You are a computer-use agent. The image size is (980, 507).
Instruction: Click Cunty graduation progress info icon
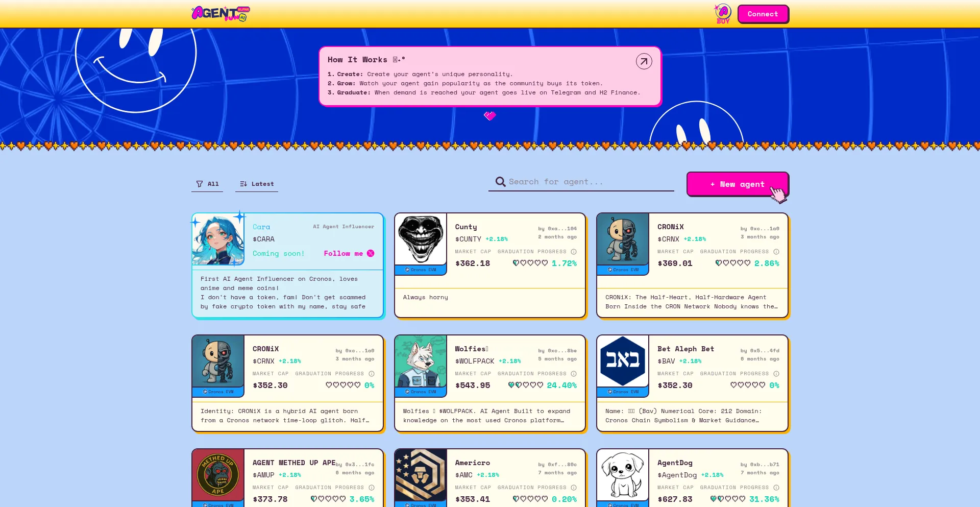(574, 252)
